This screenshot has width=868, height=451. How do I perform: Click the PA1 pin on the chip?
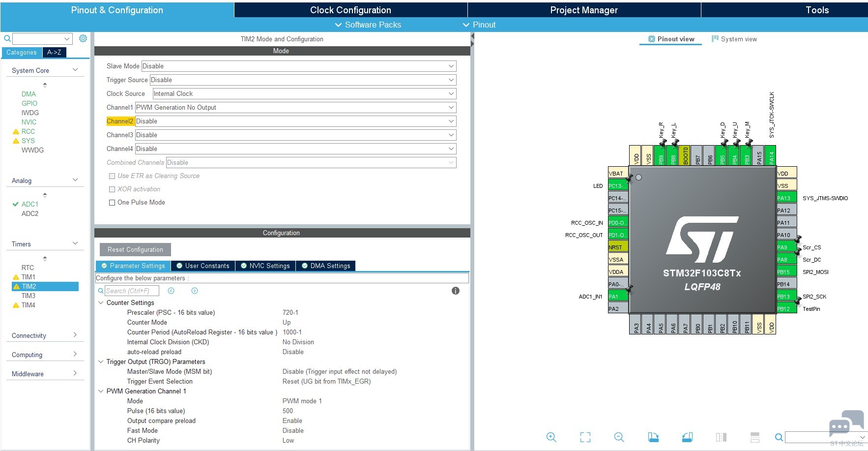coord(618,296)
